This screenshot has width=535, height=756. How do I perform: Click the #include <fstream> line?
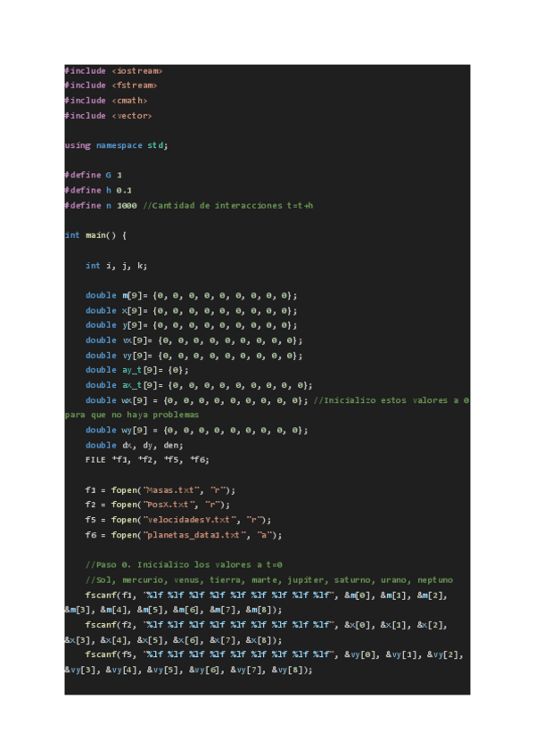[x=111, y=85]
